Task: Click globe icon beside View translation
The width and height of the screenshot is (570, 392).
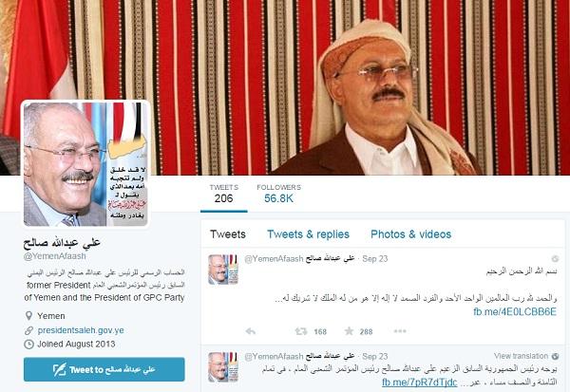Action: coord(555,356)
